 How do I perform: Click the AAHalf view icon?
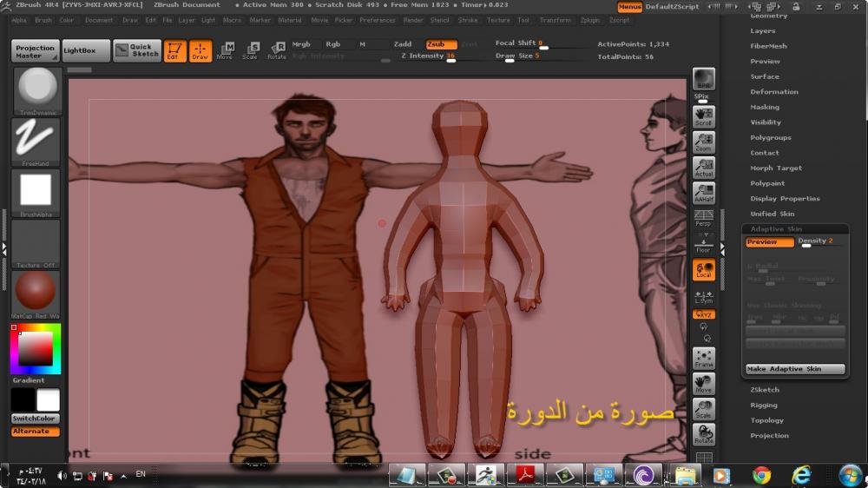pos(704,193)
